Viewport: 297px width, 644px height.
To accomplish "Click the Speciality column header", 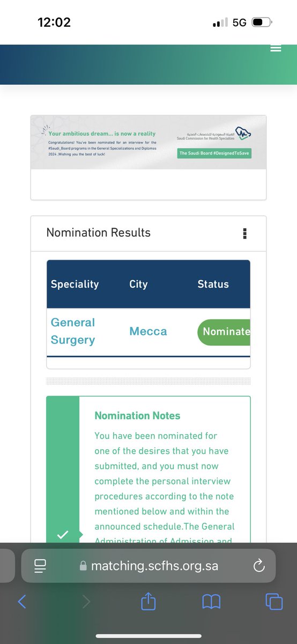I will [75, 284].
